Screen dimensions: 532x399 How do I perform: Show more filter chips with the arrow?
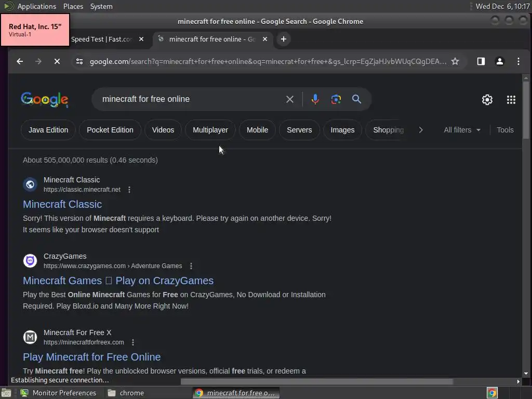click(421, 130)
